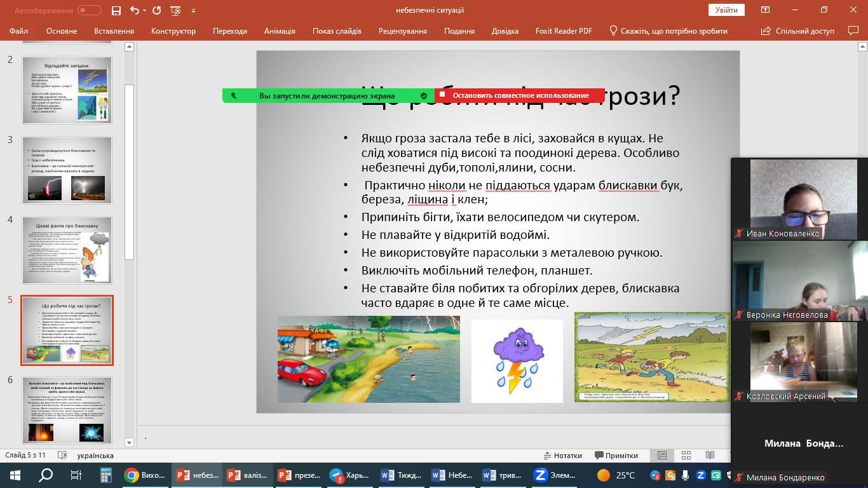The height and width of the screenshot is (488, 868).
Task: Select slide 6 thumbnail Кульова блискавка
Action: [x=67, y=410]
